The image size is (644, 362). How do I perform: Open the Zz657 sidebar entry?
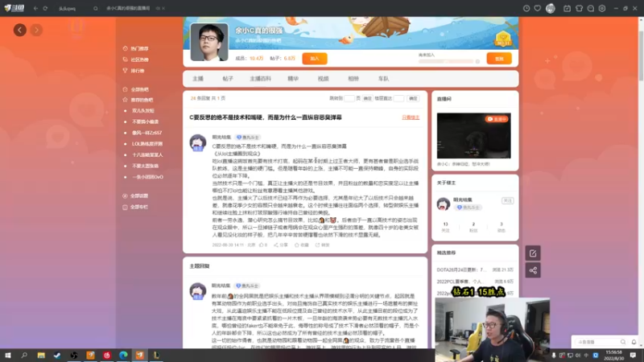point(147,133)
